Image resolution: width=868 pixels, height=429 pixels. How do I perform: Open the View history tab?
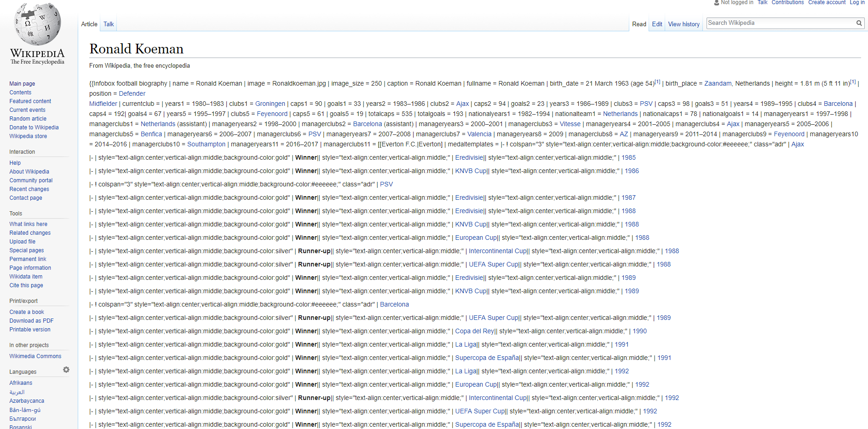click(684, 24)
